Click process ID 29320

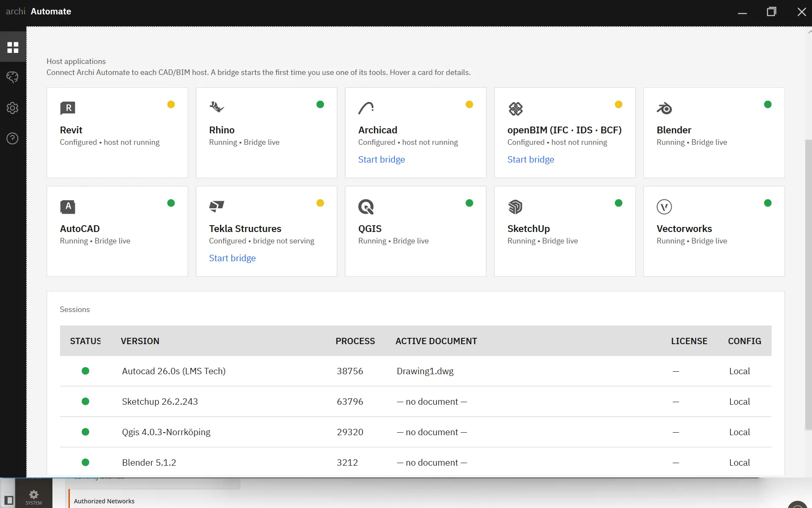tap(350, 432)
